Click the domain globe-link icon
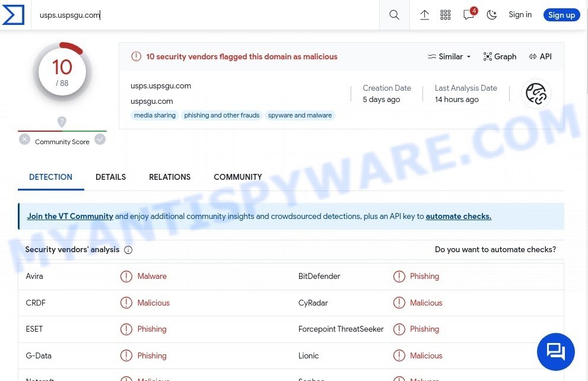Image resolution: width=588 pixels, height=381 pixels. (536, 94)
